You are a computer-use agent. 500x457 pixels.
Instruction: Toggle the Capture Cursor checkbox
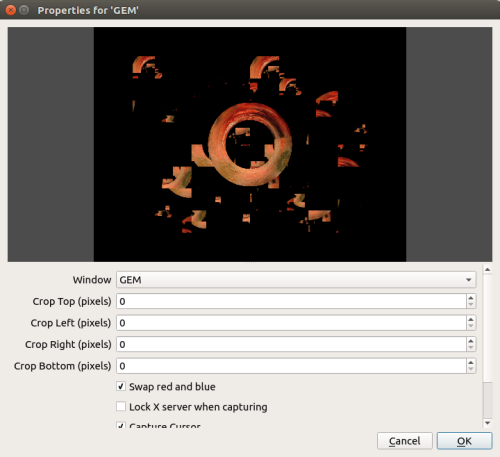[x=121, y=425]
